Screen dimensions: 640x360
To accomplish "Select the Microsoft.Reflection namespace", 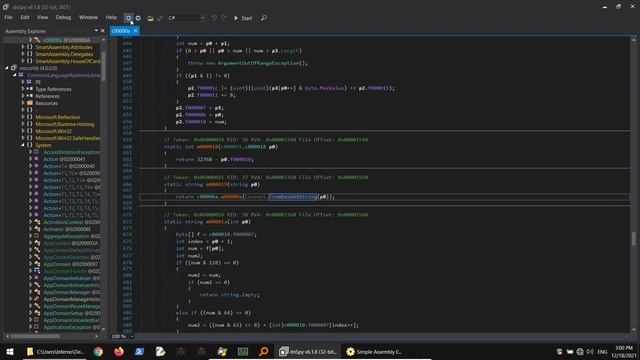I will click(58, 117).
